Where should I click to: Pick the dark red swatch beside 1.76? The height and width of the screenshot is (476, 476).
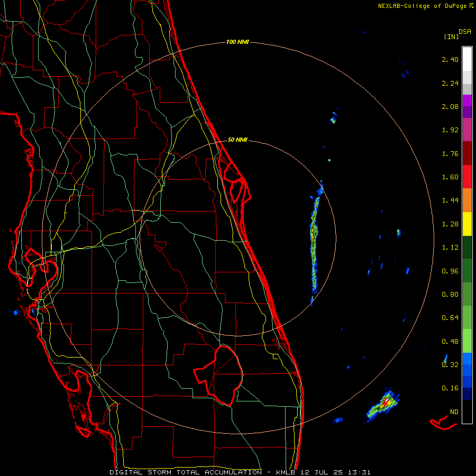(467, 153)
